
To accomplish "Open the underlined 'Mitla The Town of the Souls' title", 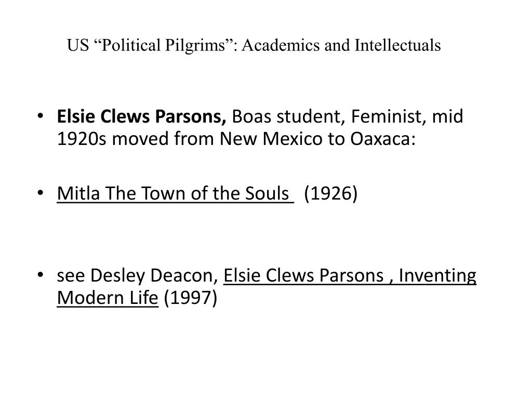I will [x=175, y=193].
